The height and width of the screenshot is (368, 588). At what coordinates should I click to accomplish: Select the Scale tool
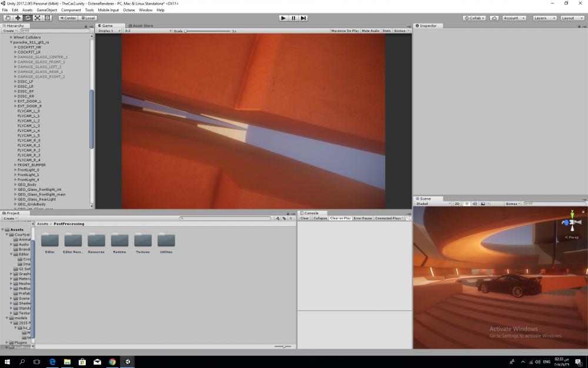coord(38,18)
